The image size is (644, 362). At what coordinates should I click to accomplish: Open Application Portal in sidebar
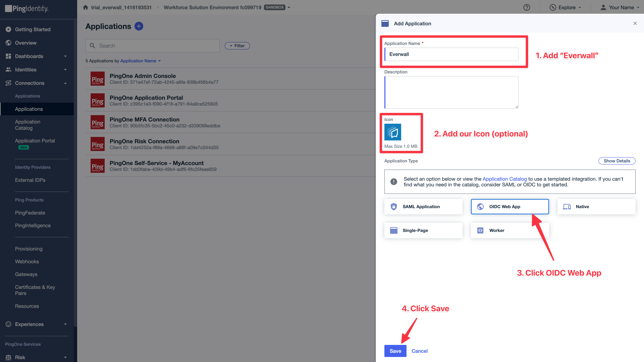(35, 141)
